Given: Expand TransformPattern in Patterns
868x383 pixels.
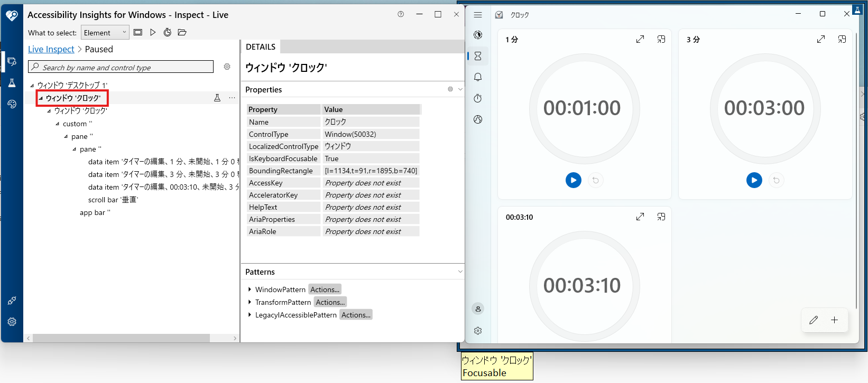Looking at the screenshot, I should pos(250,302).
